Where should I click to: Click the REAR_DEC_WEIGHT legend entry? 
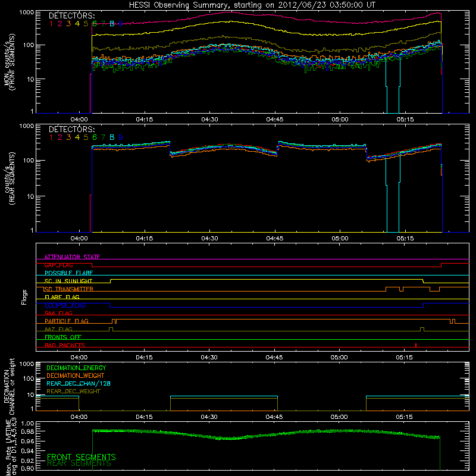pos(73,392)
